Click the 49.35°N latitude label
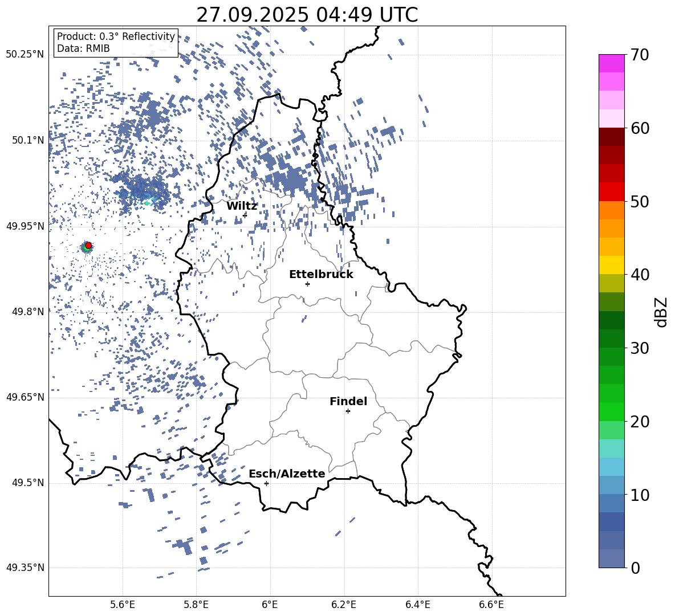 pos(25,568)
